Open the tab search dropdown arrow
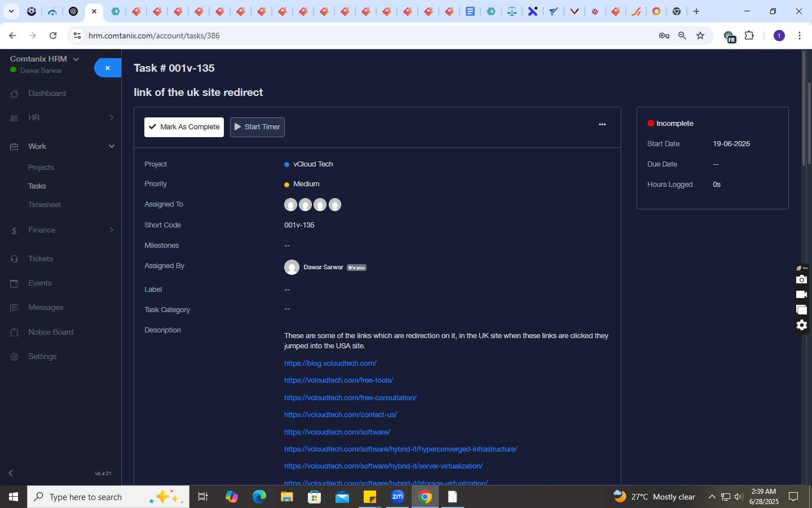The height and width of the screenshot is (508, 812). click(x=11, y=11)
